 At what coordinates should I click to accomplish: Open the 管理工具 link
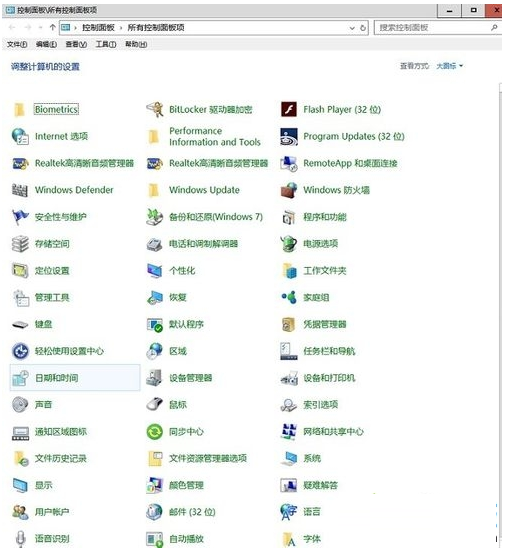pyautogui.click(x=52, y=297)
